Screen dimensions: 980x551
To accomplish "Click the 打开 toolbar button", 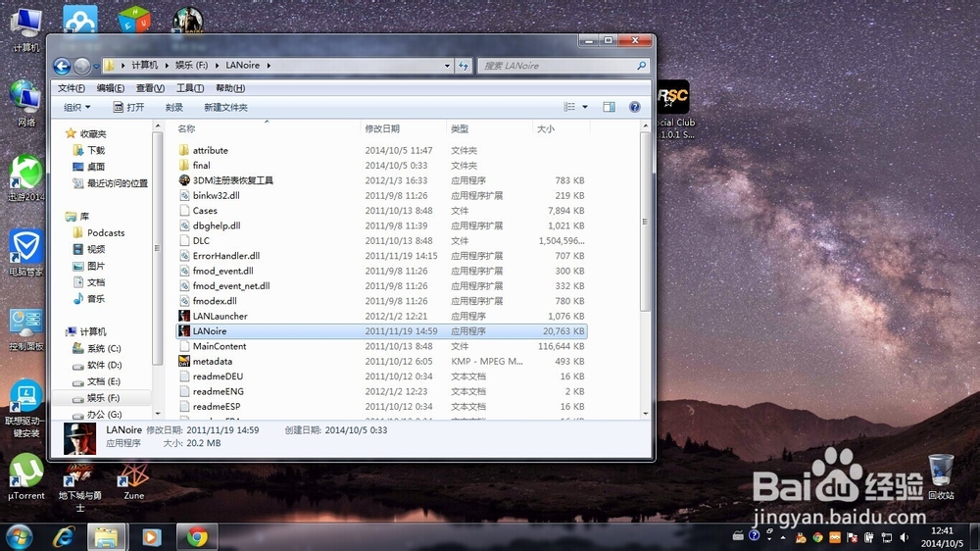I will click(x=128, y=107).
